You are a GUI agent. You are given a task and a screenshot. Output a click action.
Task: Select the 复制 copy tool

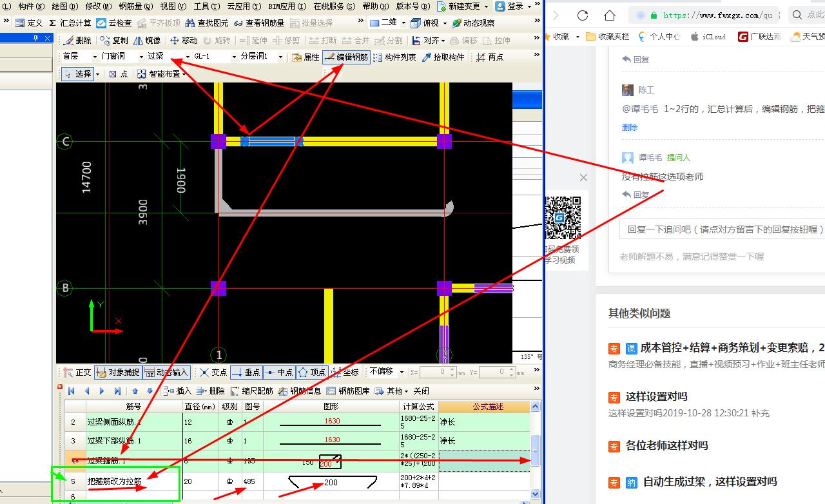pyautogui.click(x=114, y=40)
